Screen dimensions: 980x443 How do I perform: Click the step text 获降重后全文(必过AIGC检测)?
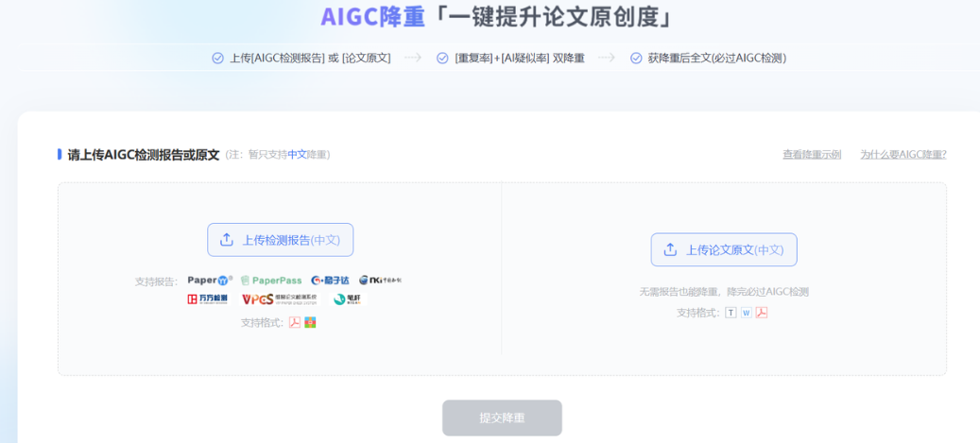717,59
